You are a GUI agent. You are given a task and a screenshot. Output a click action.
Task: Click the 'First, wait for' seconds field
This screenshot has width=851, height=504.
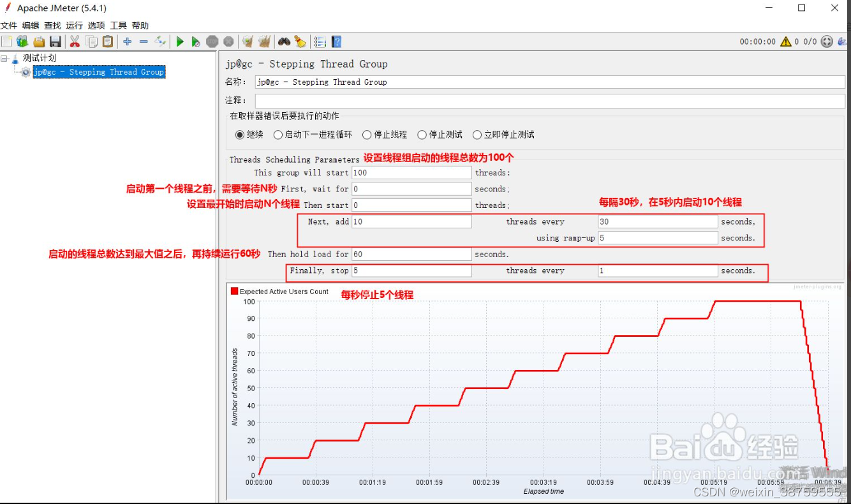(411, 189)
